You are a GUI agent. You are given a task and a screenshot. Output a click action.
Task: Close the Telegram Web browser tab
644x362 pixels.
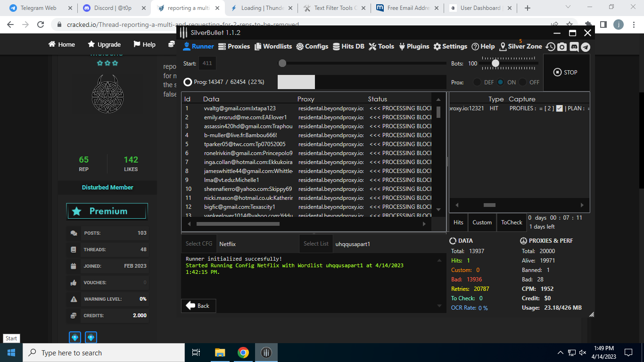click(x=70, y=8)
